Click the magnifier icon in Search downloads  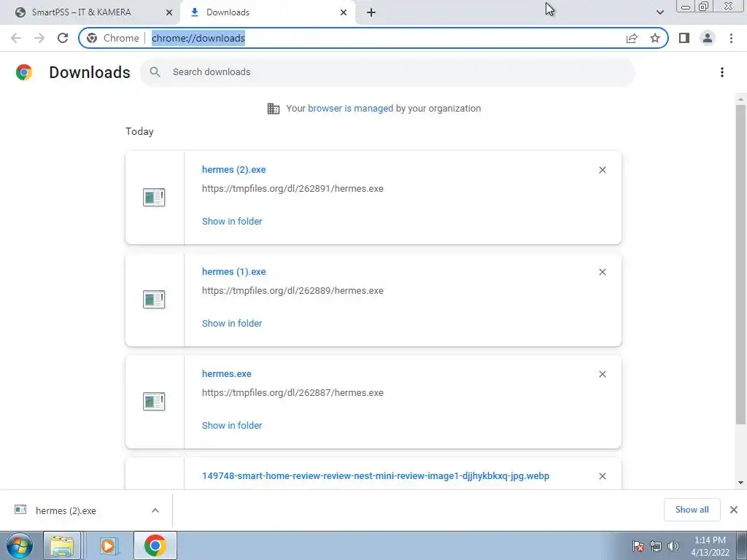coord(155,72)
